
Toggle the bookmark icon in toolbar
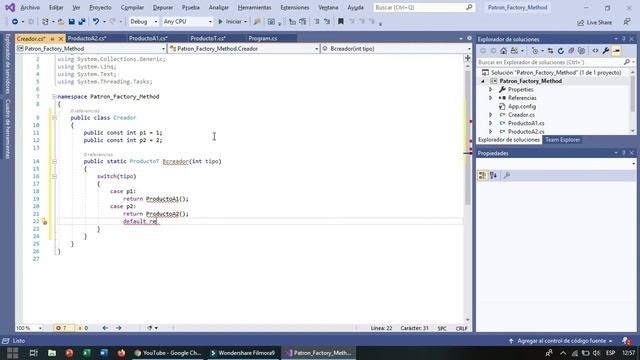(x=340, y=22)
